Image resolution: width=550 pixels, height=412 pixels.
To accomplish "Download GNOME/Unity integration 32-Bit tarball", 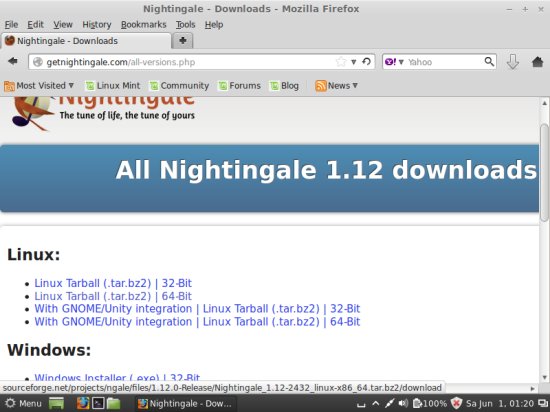I will coord(197,309).
